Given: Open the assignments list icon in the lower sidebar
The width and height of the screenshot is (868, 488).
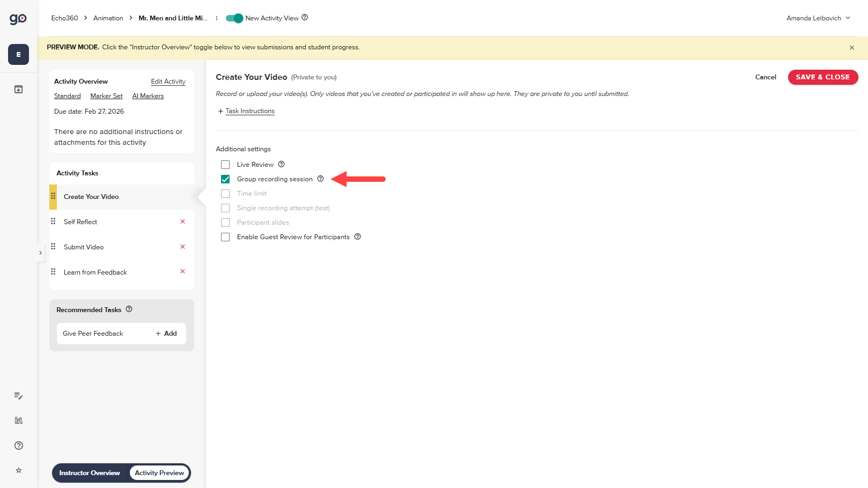Looking at the screenshot, I should pyautogui.click(x=18, y=396).
